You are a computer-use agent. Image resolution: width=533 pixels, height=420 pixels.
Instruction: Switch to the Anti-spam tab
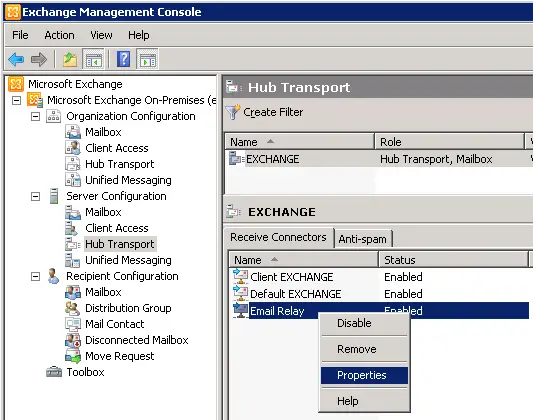point(362,239)
